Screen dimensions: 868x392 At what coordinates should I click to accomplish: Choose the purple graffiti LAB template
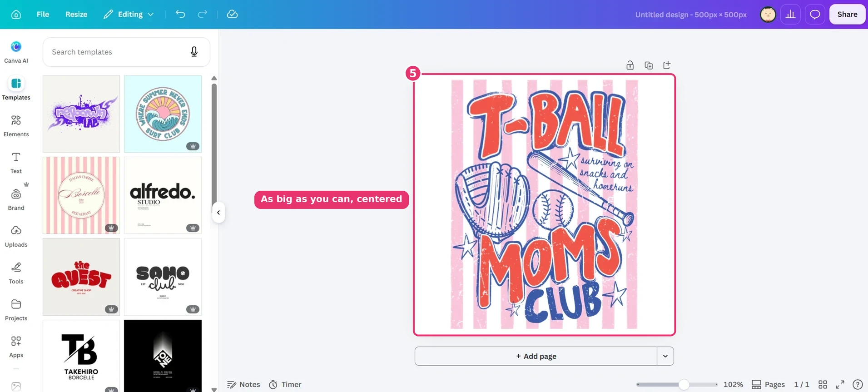[x=81, y=114]
